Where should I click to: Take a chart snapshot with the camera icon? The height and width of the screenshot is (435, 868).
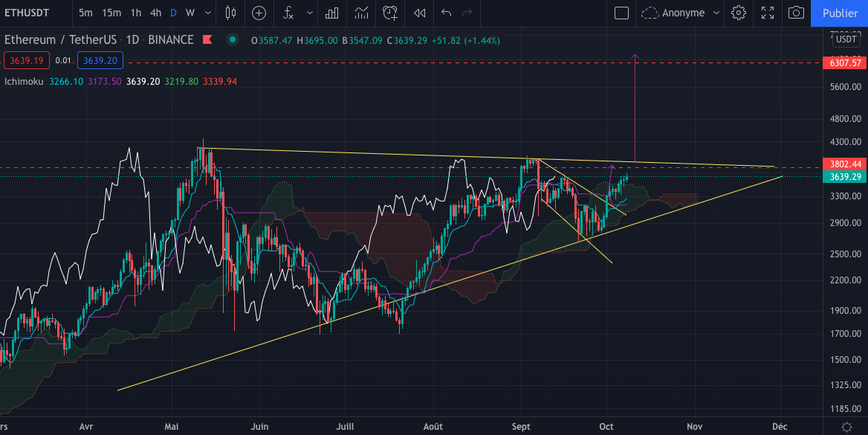coord(796,13)
